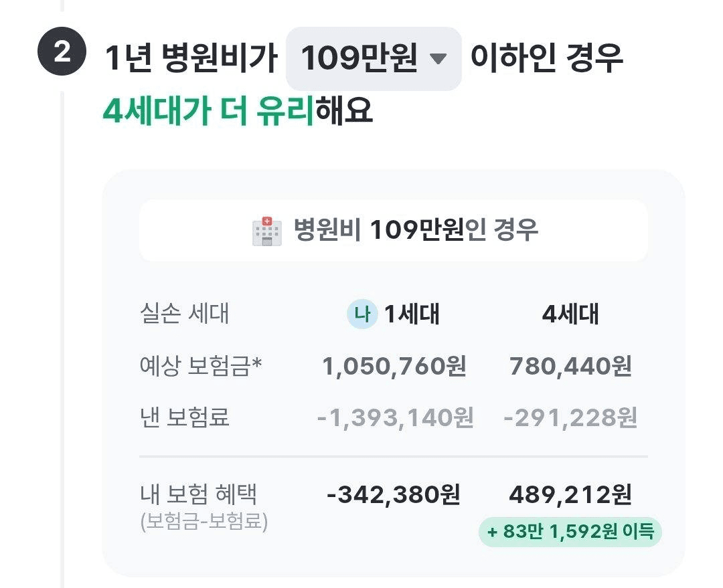Click 4세대 expected payout 780,440원
Screen dimensions: 723x588
(570, 367)
